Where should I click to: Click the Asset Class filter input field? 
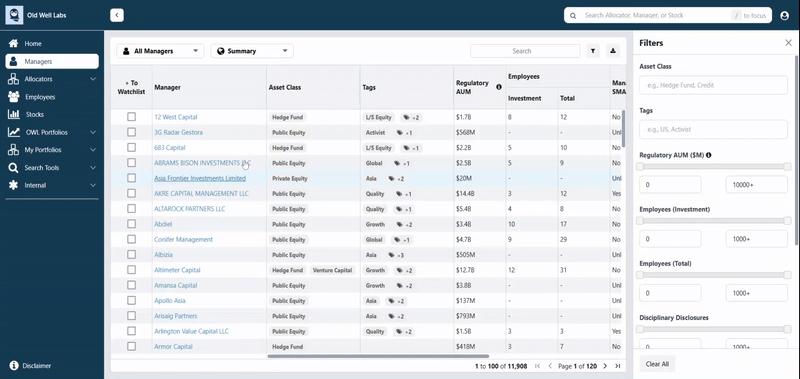[713, 85]
